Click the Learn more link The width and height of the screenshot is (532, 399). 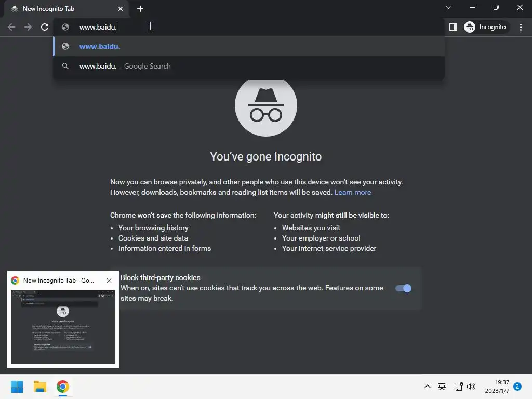coord(353,192)
